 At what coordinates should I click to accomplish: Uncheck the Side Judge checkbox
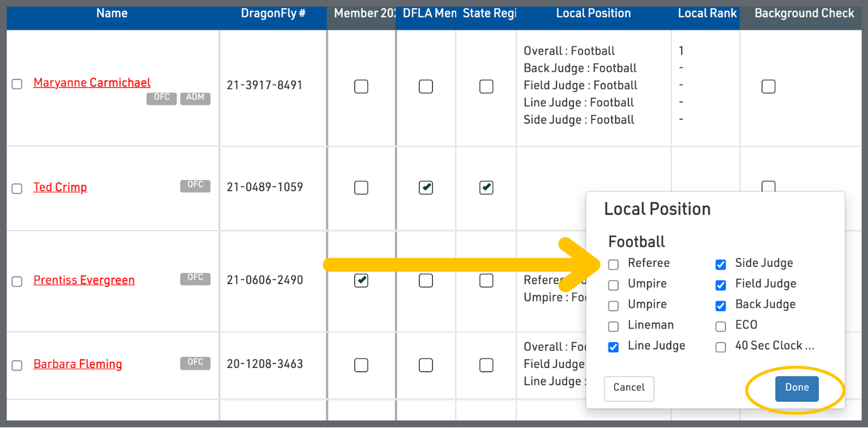point(721,265)
